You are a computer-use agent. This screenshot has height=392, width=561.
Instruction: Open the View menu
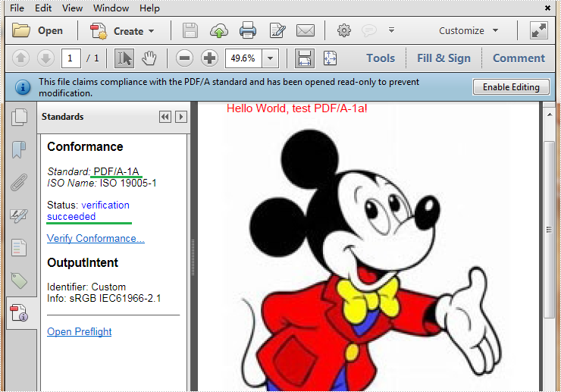(72, 8)
